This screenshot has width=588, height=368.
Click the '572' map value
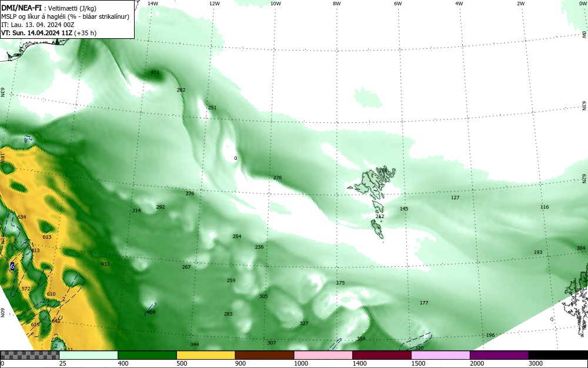[26, 289]
